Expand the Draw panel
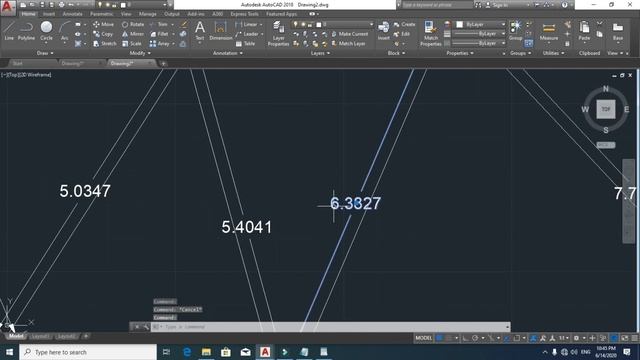The image size is (640, 360). coord(45,53)
